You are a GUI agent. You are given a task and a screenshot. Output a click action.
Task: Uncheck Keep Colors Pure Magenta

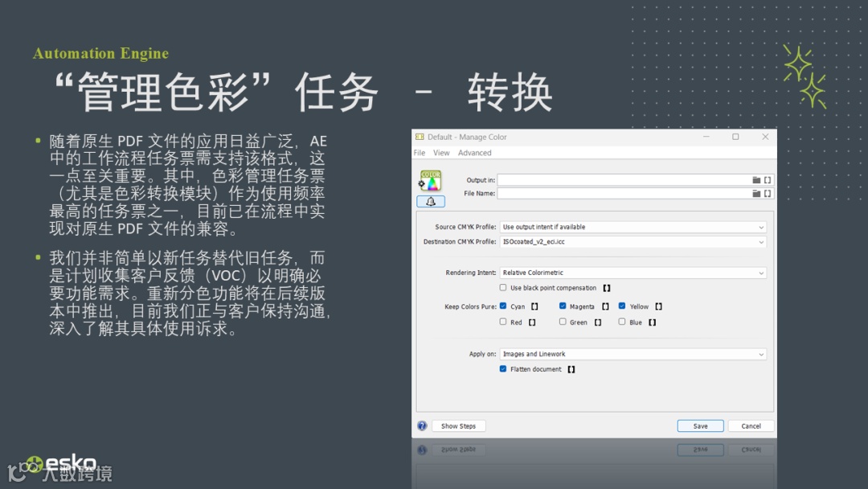click(563, 306)
